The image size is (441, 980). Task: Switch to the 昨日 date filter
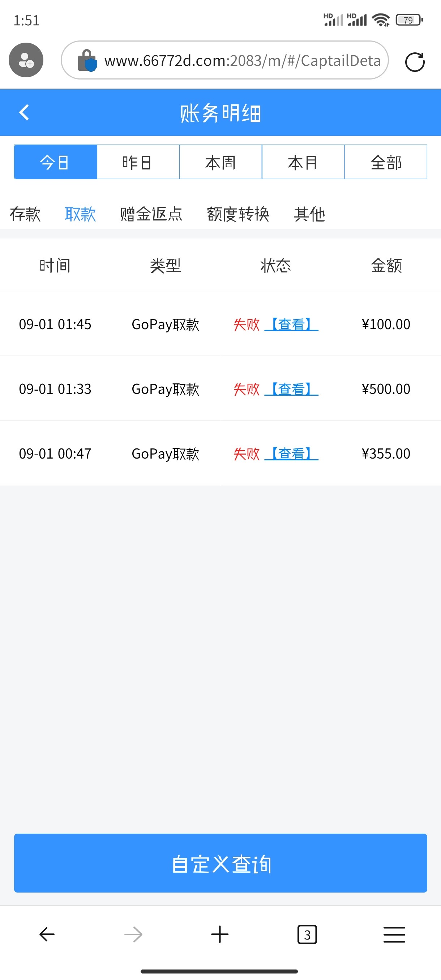[138, 162]
